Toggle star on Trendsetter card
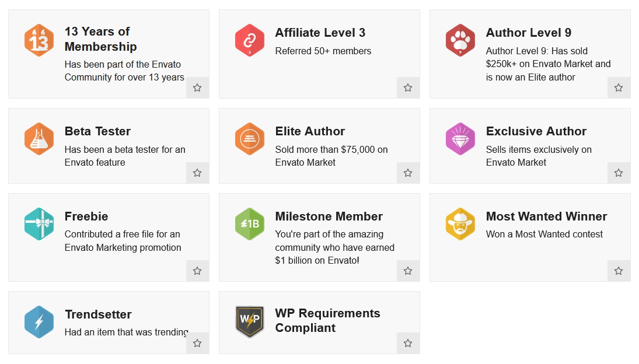Viewport: 639px width, 364px height. (x=197, y=343)
